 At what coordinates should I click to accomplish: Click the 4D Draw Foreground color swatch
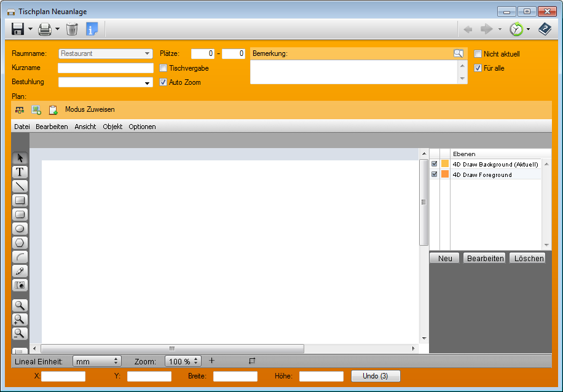(x=445, y=174)
